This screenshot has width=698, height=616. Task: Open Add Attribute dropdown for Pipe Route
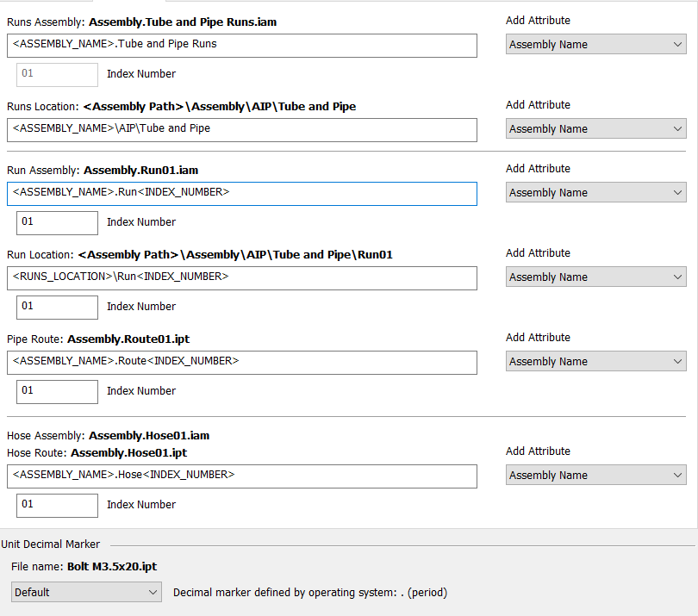pos(595,362)
